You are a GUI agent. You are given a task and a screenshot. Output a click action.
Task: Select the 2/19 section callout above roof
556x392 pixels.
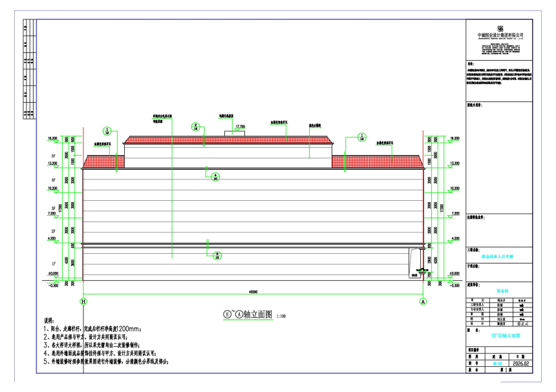(x=194, y=126)
